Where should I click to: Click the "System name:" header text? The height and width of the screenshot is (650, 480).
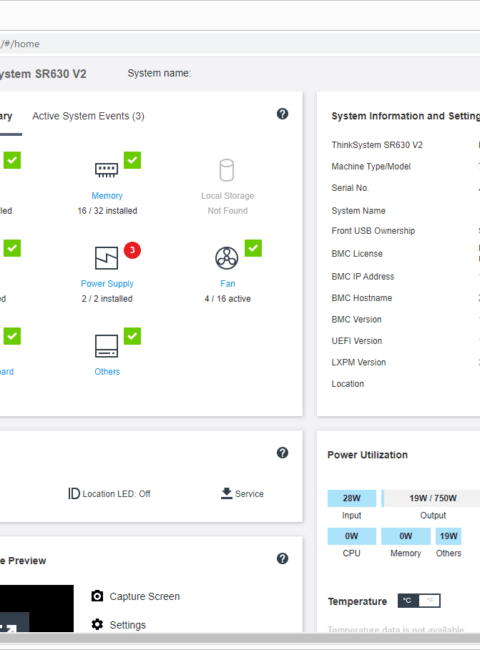[159, 73]
